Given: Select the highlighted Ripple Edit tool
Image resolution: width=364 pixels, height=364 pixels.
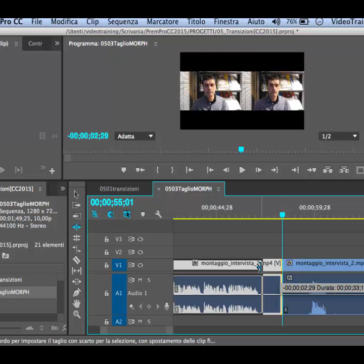Looking at the screenshot, I should tap(76, 227).
